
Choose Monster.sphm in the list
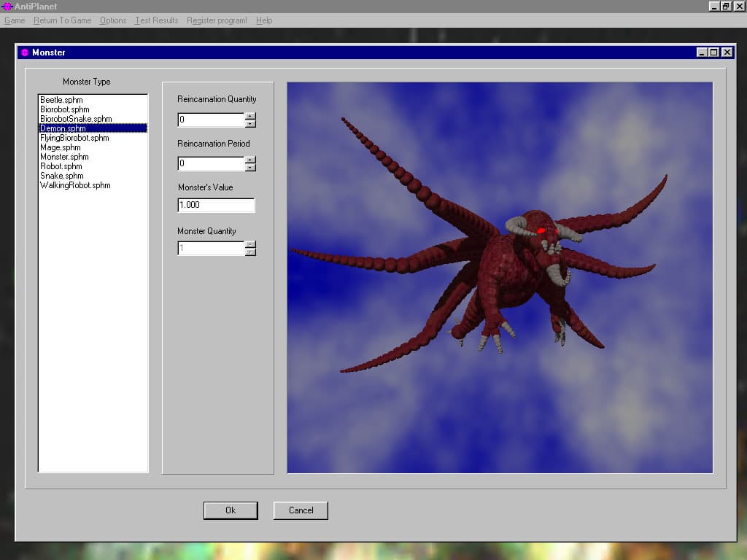click(93, 157)
